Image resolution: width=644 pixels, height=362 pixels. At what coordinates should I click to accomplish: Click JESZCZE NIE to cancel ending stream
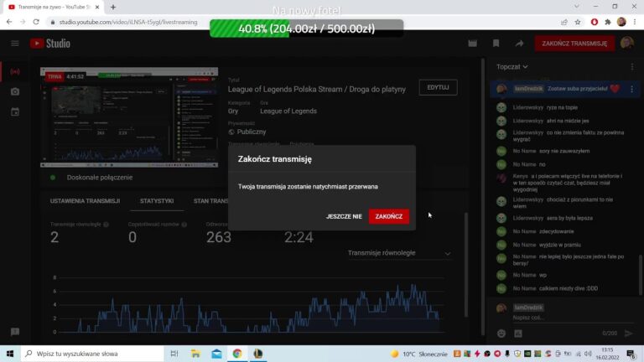pyautogui.click(x=344, y=216)
